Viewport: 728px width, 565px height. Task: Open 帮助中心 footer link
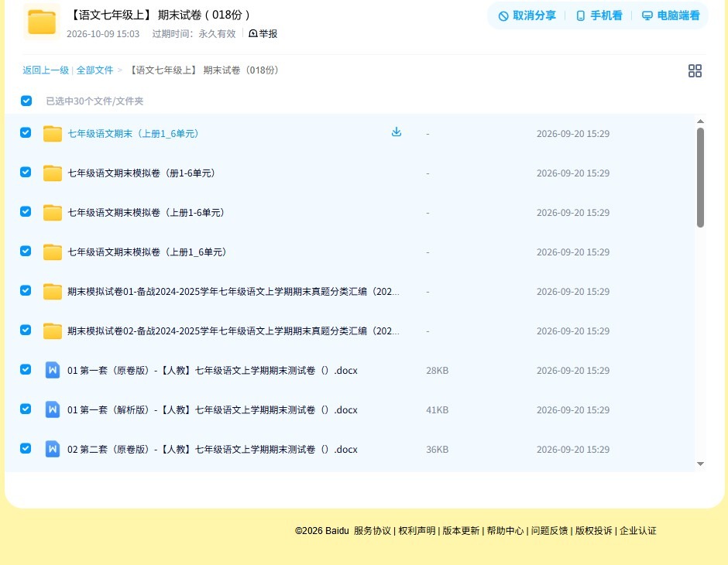pos(505,531)
